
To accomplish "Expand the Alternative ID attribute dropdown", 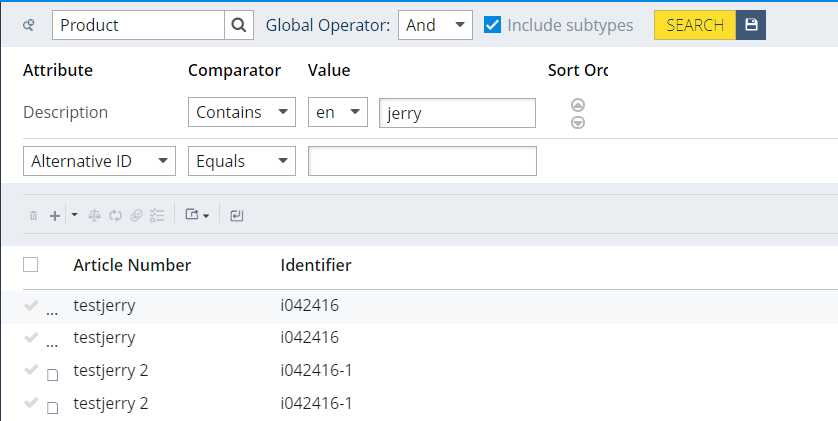I will [x=99, y=161].
